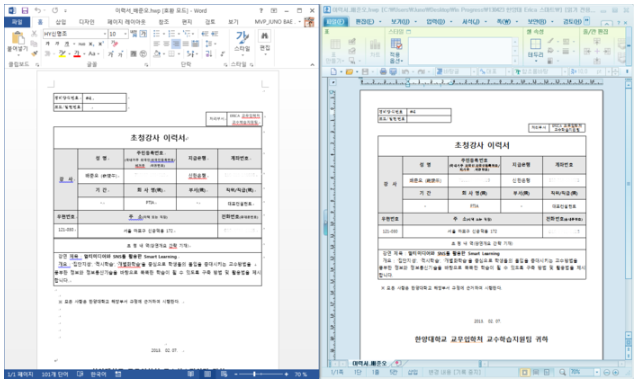Open the Editing (편집) binoculars menu in Word
637x385 pixels.
[265, 42]
